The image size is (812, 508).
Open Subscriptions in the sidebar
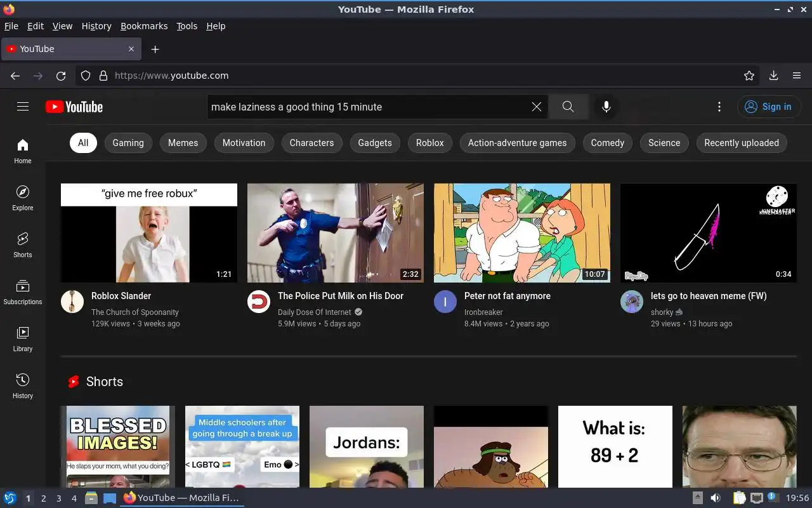pos(23,292)
